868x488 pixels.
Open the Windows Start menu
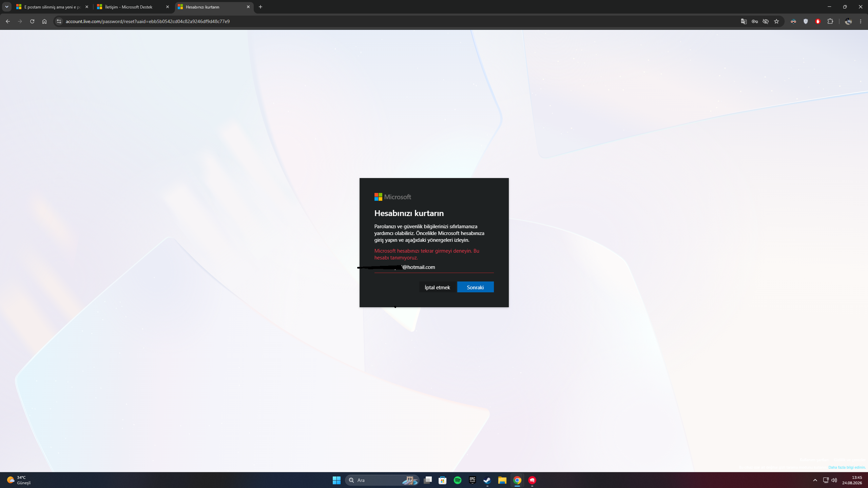336,480
